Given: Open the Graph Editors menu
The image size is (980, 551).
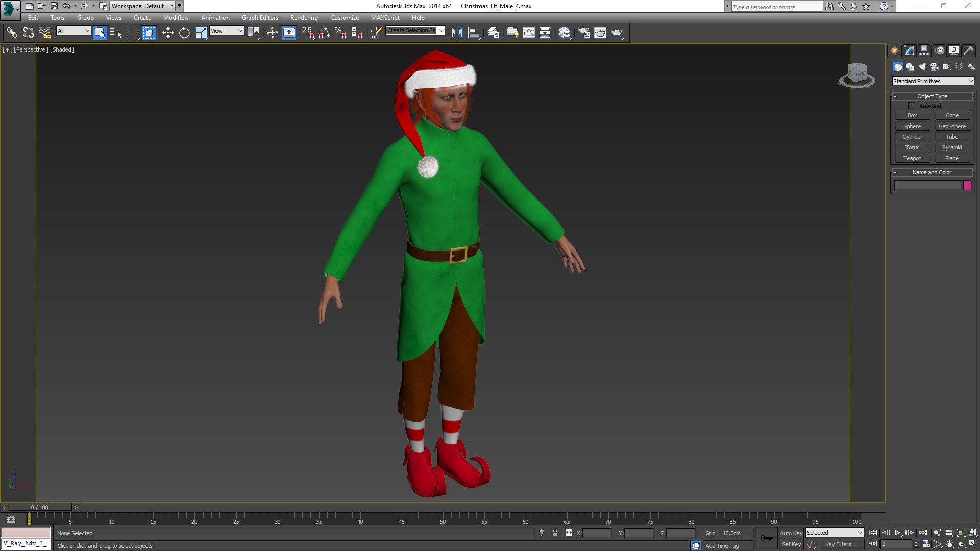Looking at the screenshot, I should tap(260, 18).
